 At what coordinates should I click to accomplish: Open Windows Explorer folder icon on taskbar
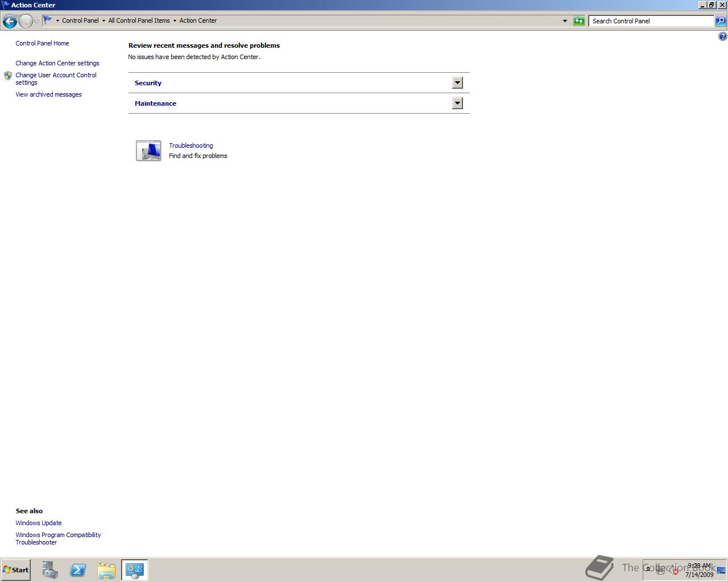[x=106, y=570]
